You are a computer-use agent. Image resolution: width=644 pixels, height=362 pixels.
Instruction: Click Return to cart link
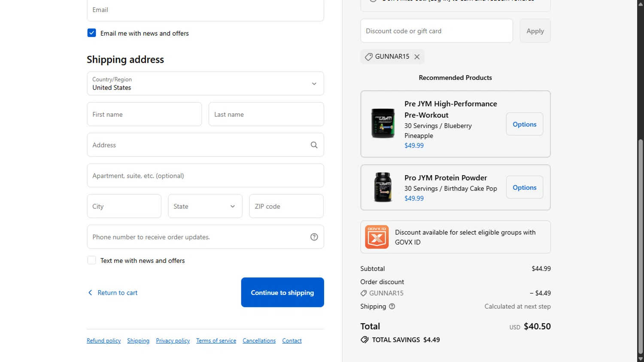point(113,293)
